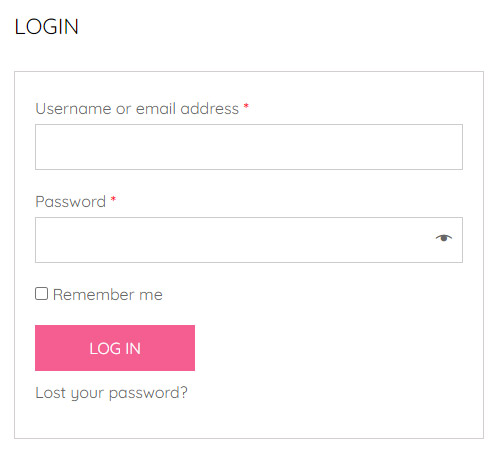The image size is (501, 455).
Task: Click the word 'address' in the Username label
Action: (x=210, y=109)
